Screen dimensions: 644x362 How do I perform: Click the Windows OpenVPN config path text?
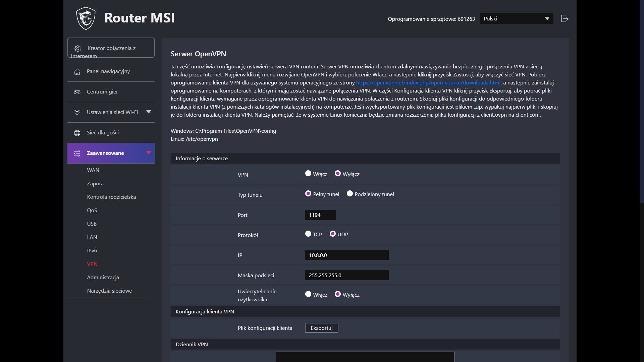223,131
